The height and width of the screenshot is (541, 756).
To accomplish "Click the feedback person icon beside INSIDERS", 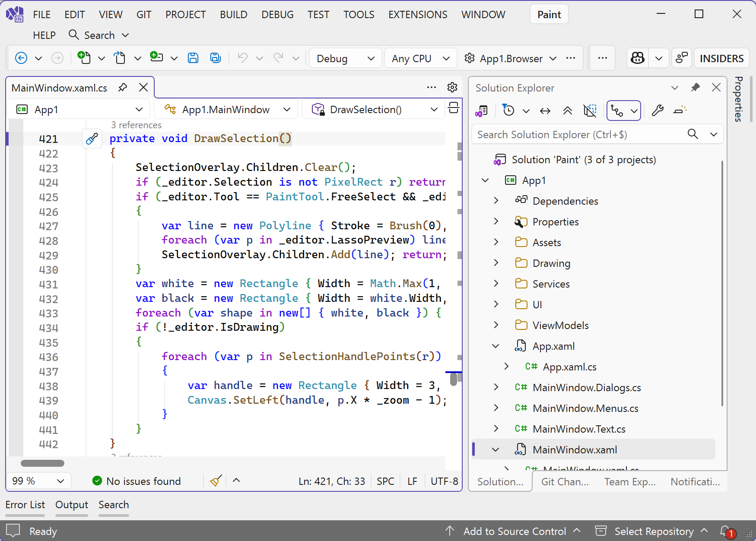I will point(682,58).
